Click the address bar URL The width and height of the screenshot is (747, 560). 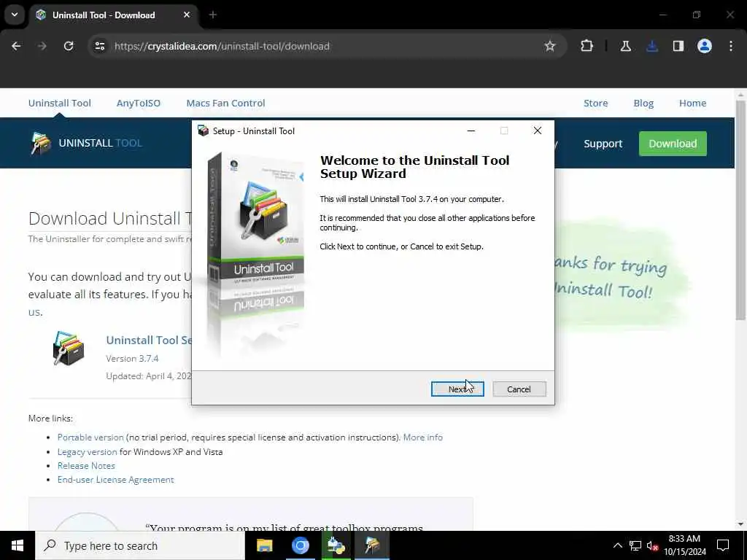point(222,46)
